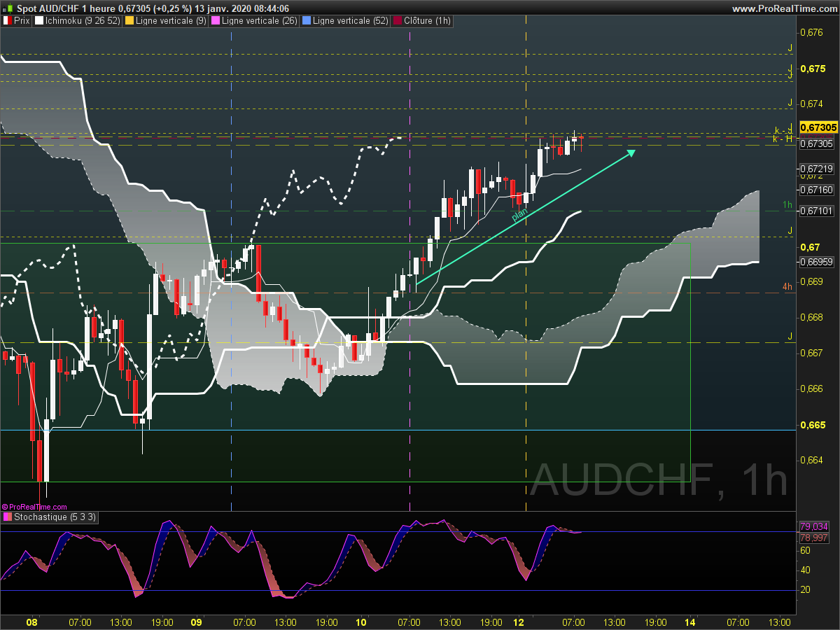Click the 0,67160 price label on axis

[x=816, y=190]
